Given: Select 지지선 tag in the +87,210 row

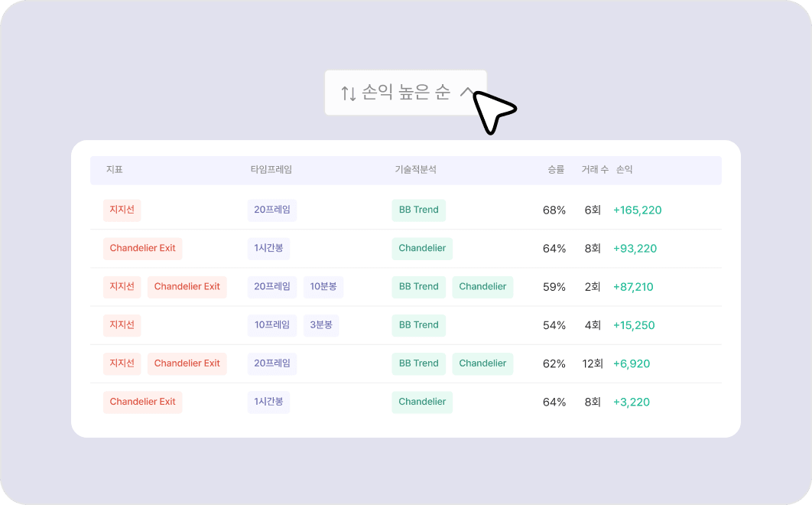Looking at the screenshot, I should pos(122,287).
